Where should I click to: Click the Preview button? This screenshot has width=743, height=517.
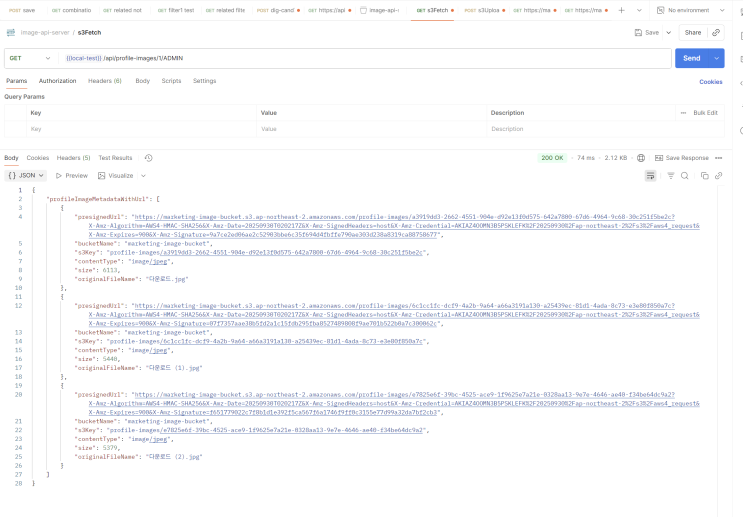coord(72,175)
